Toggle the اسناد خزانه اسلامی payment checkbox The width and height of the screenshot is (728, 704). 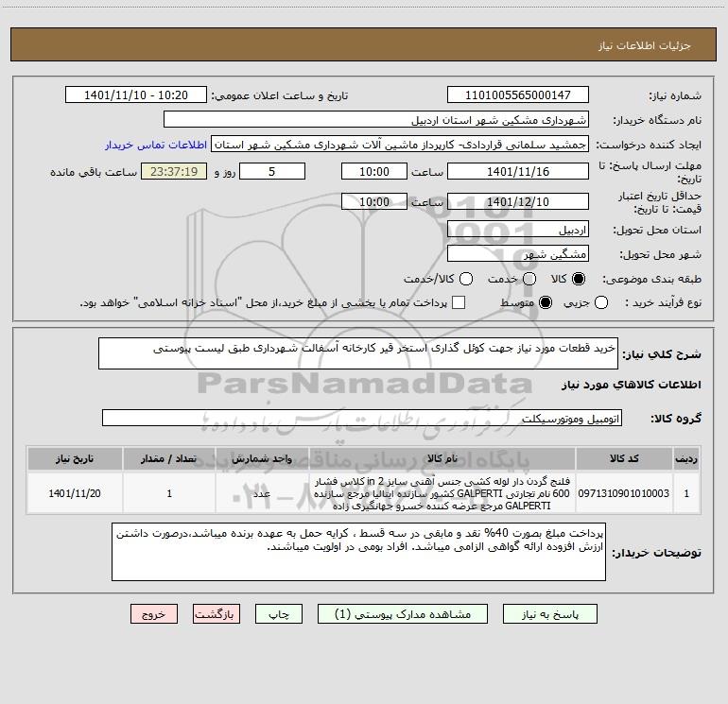pos(459,302)
